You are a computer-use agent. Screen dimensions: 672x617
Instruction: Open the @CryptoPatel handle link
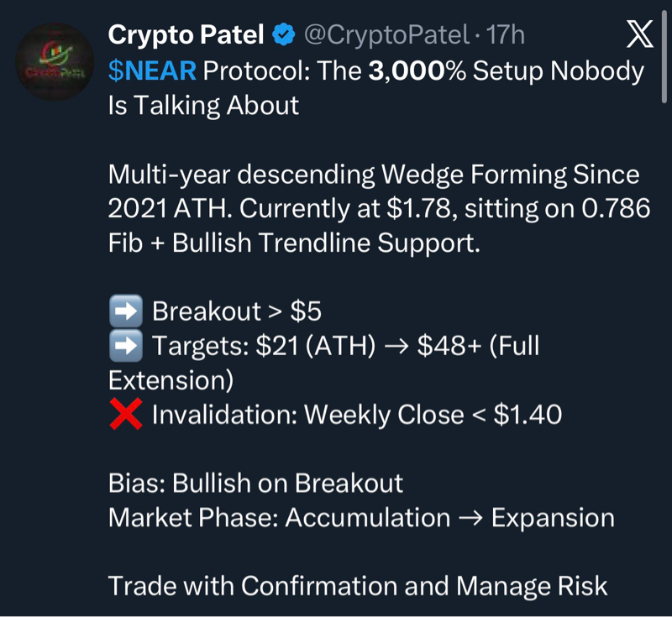coord(386,35)
